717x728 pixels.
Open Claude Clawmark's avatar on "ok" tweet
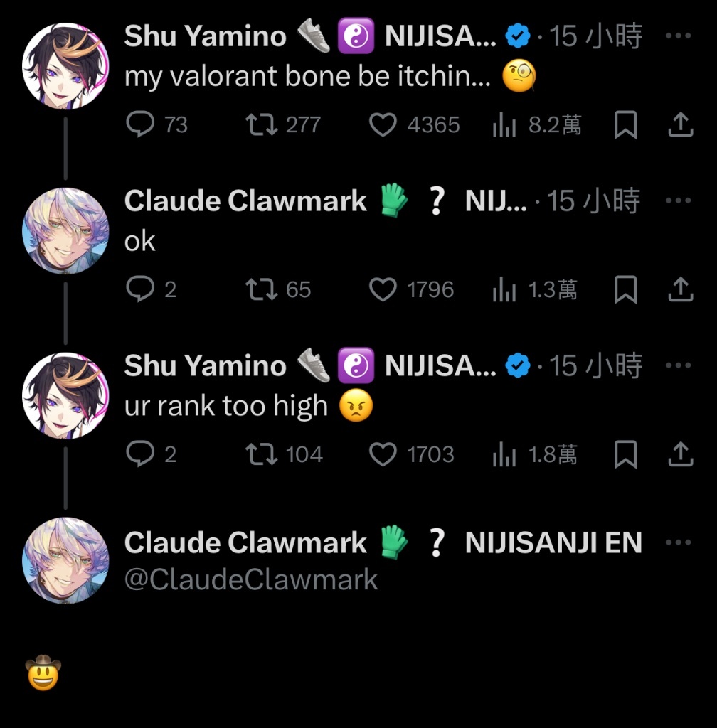point(65,231)
